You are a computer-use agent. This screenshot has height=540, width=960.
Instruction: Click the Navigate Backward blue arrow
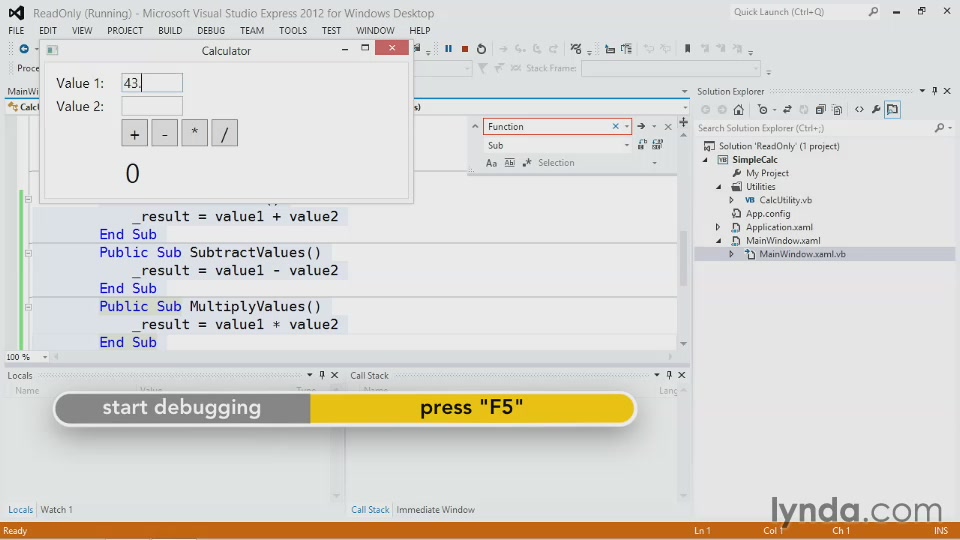(24, 49)
